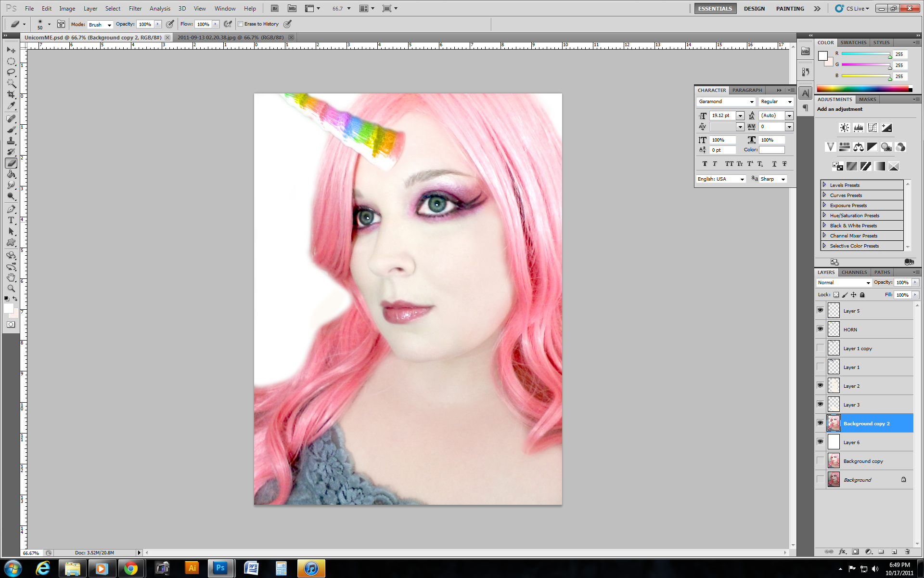Open the Garamond font family dropdown
This screenshot has height=578, width=924.
[x=726, y=102]
